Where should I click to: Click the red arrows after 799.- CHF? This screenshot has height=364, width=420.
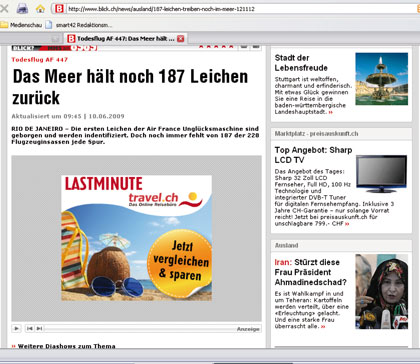pyautogui.click(x=347, y=224)
